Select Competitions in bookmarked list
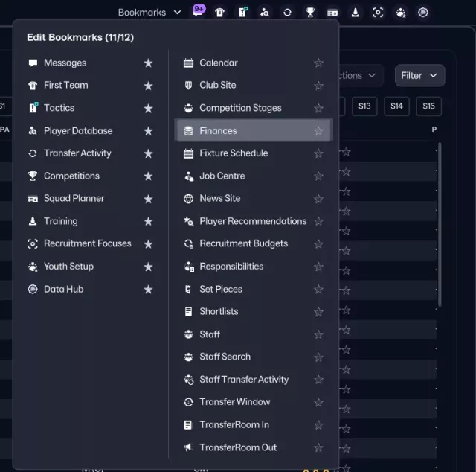476x472 pixels. point(71,176)
